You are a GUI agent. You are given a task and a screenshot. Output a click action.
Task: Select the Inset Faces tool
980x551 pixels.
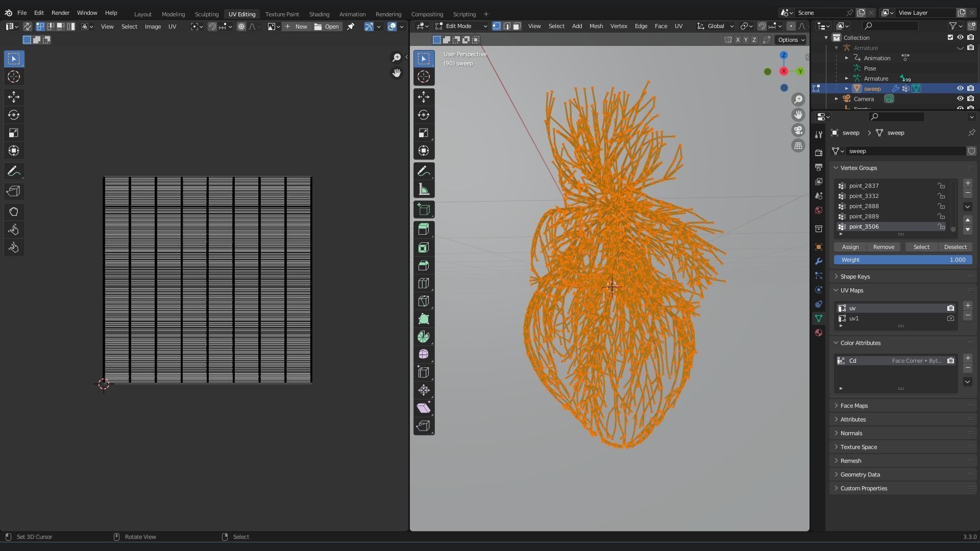point(424,247)
